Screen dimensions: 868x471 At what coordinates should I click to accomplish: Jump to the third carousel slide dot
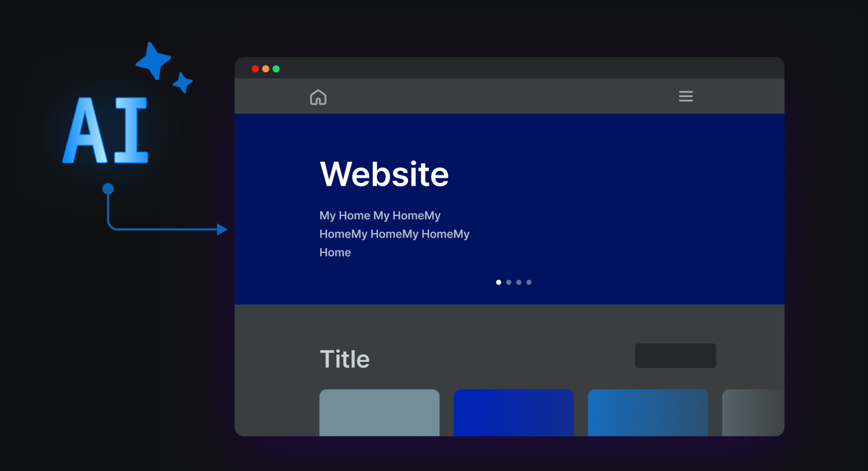click(519, 282)
